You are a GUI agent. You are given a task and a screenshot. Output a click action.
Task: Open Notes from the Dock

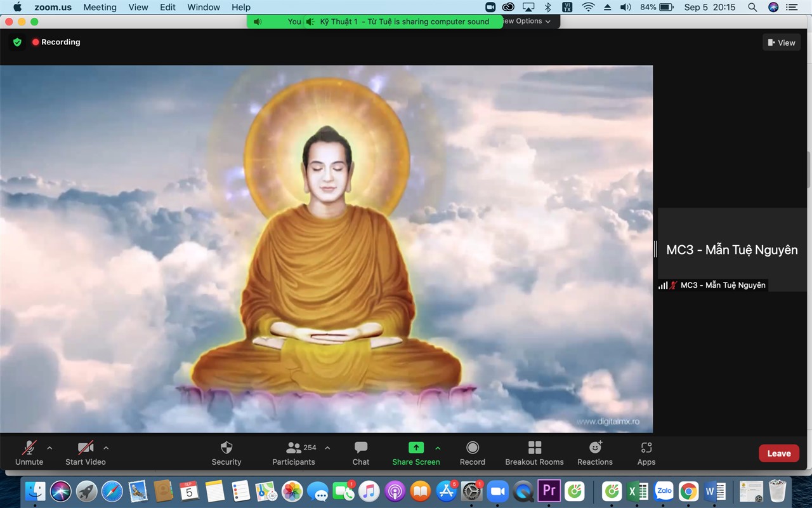pos(215,491)
